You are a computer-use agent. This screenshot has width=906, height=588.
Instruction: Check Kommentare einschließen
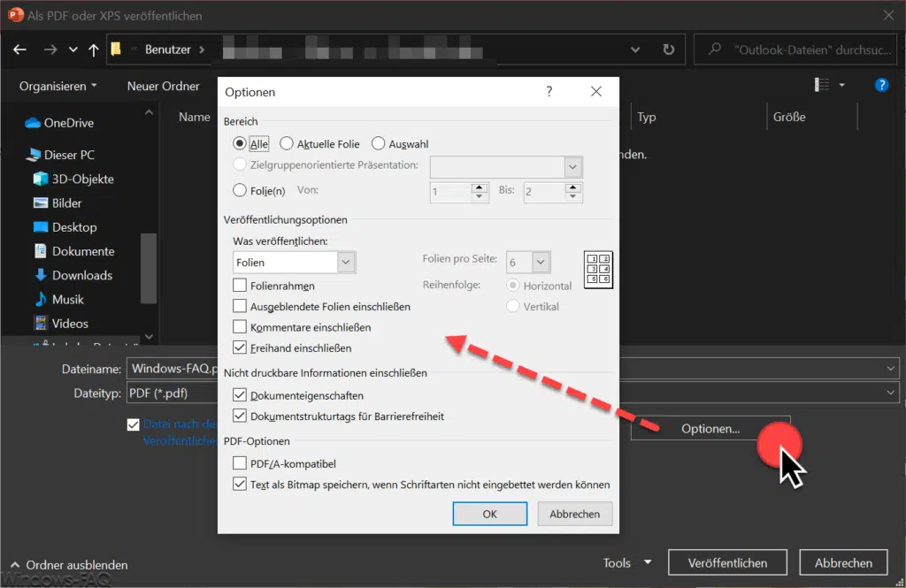pos(240,327)
